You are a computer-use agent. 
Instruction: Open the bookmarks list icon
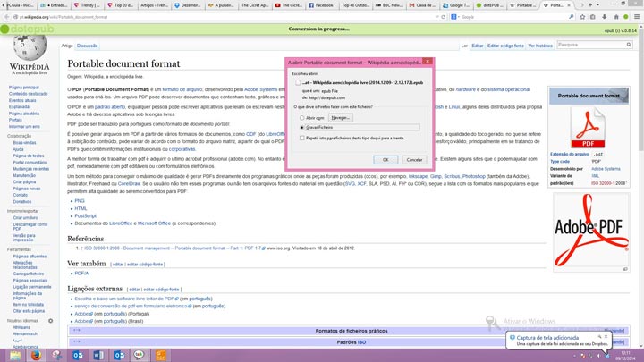(x=593, y=17)
